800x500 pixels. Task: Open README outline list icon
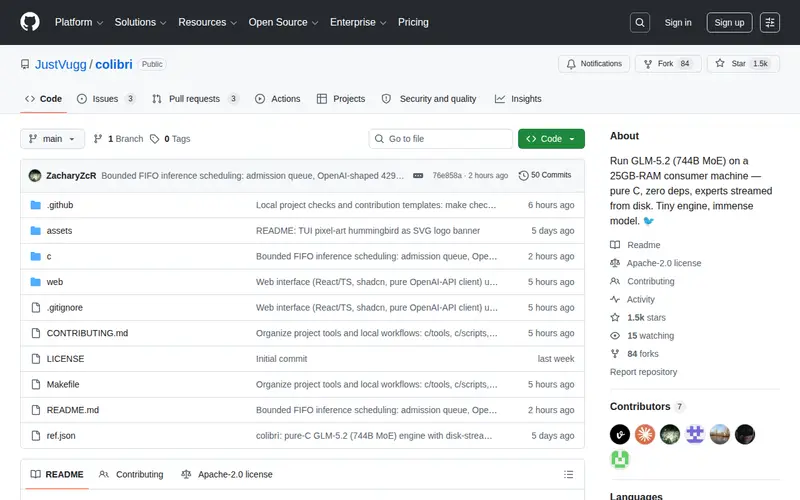(568, 474)
